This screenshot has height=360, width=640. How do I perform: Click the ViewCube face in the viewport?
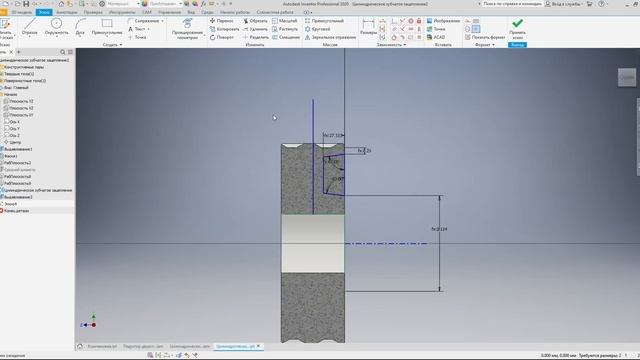[x=627, y=77]
